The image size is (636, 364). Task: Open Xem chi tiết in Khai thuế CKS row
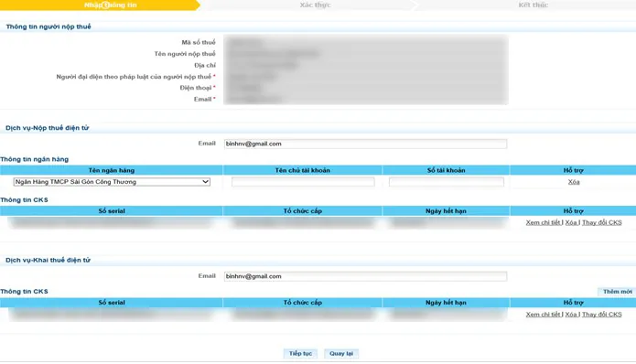(x=544, y=315)
